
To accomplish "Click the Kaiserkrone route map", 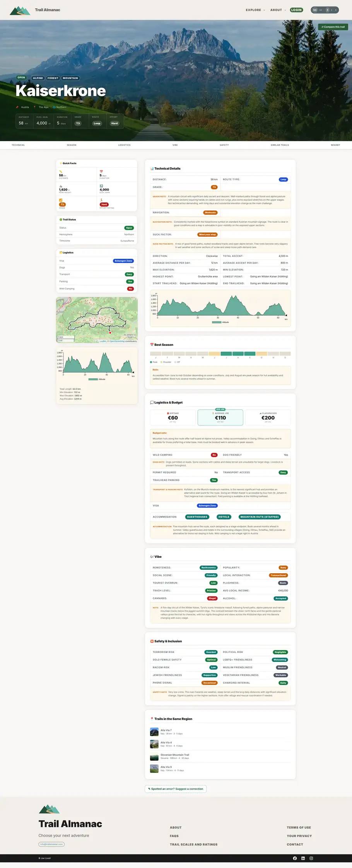I will click(97, 320).
